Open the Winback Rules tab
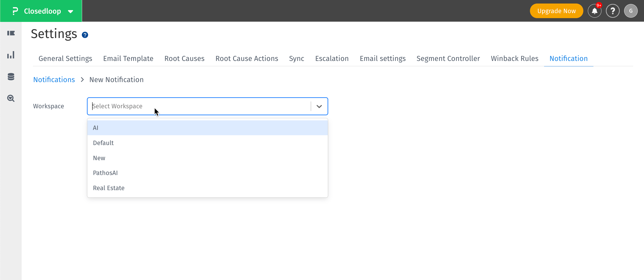Viewport: 644px width, 280px height. 515,58
